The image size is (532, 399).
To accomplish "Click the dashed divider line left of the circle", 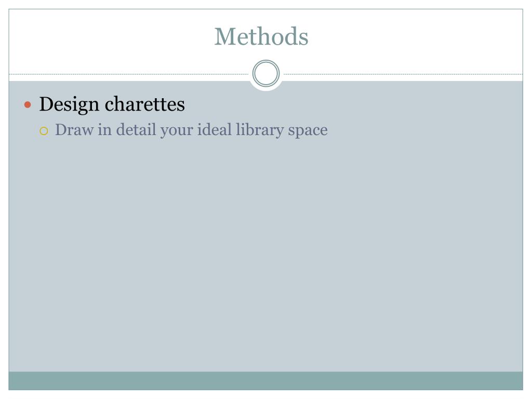I will [x=129, y=74].
